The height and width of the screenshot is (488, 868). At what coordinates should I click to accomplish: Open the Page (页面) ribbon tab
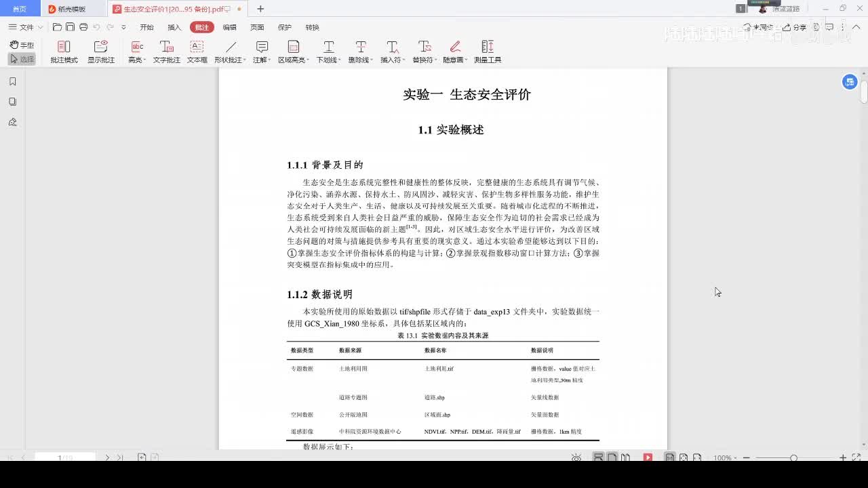pos(257,27)
